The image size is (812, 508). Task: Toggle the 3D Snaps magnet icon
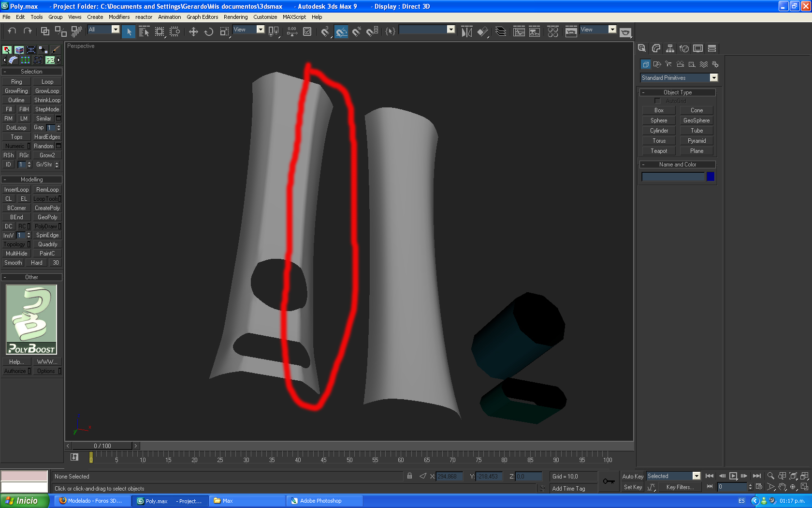[x=325, y=32]
